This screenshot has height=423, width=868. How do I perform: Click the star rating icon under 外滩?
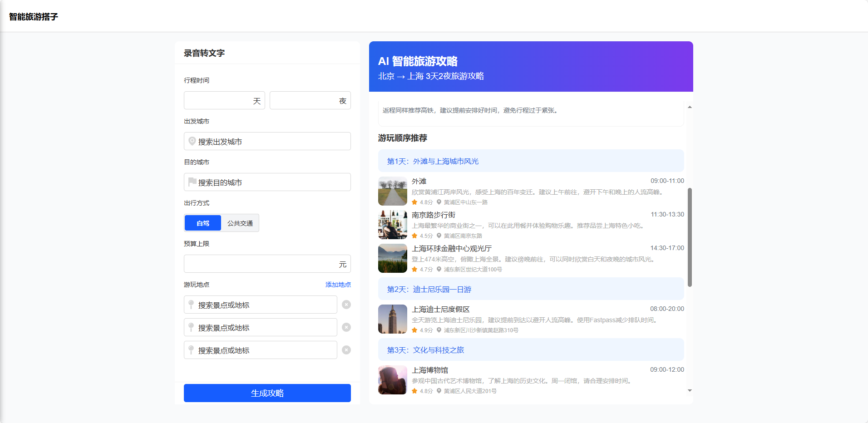pos(414,202)
